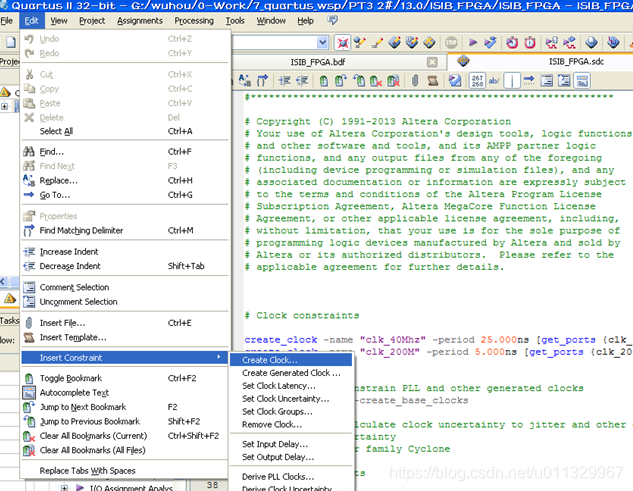Select Set Clock Uncertainty... entry
Image resolution: width=633 pixels, height=491 pixels.
[291, 399]
